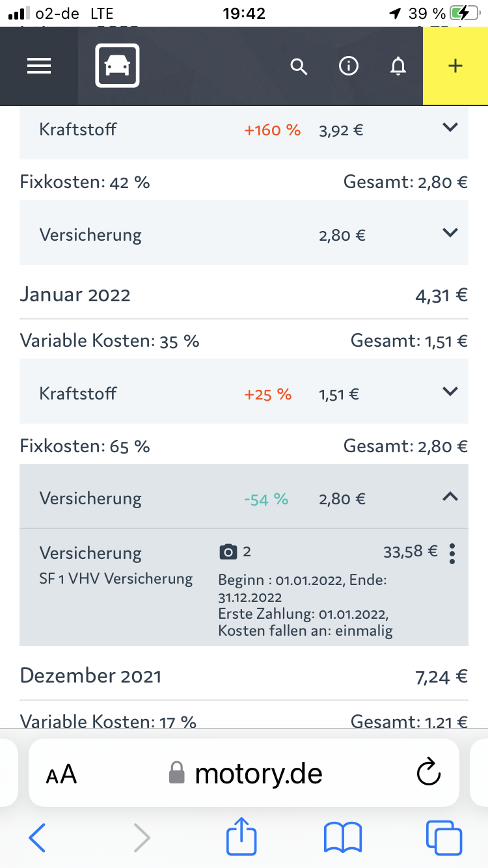
Task: Open the Safari share sheet
Action: [x=241, y=837]
